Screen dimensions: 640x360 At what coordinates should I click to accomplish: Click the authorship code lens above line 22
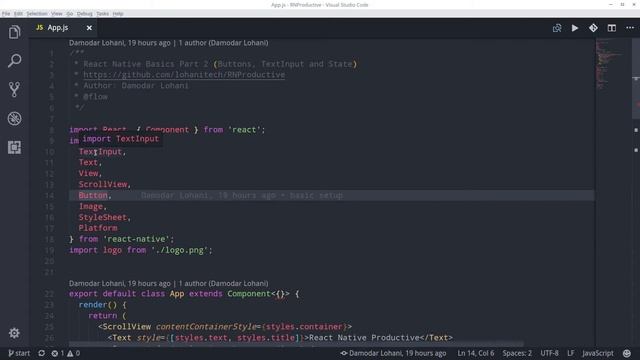pos(169,283)
